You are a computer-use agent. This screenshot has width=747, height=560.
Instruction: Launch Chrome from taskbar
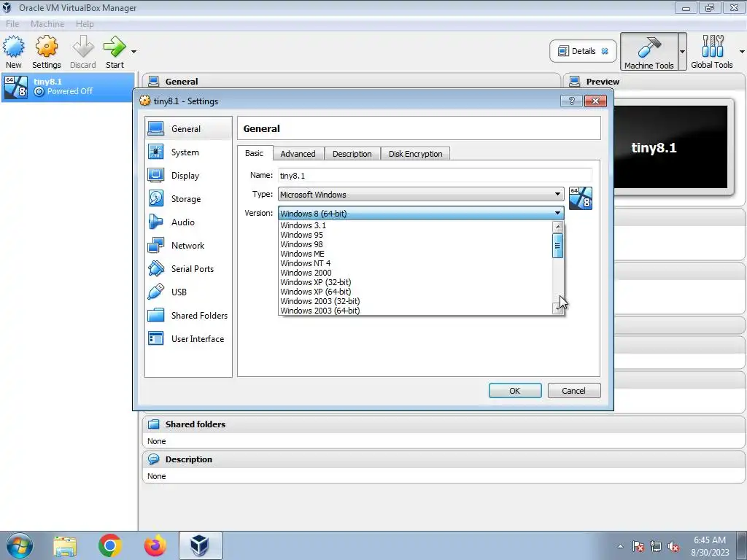pos(110,545)
